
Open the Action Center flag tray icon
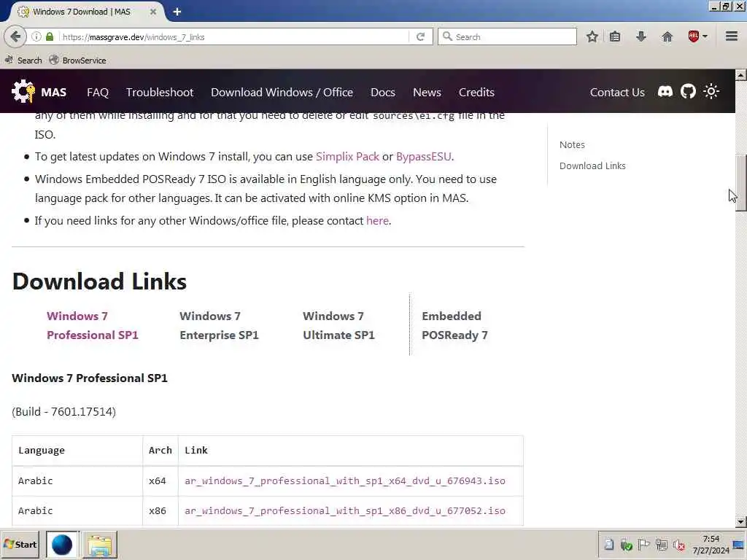pyautogui.click(x=643, y=545)
